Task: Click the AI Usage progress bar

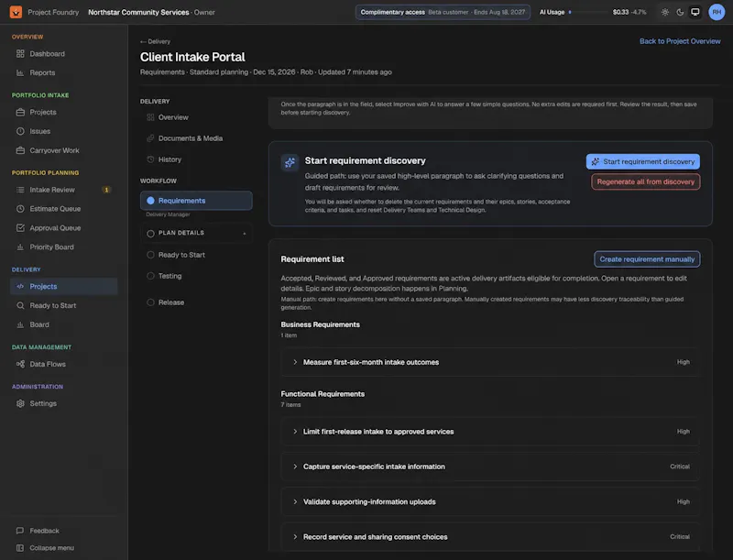Action: tap(587, 12)
